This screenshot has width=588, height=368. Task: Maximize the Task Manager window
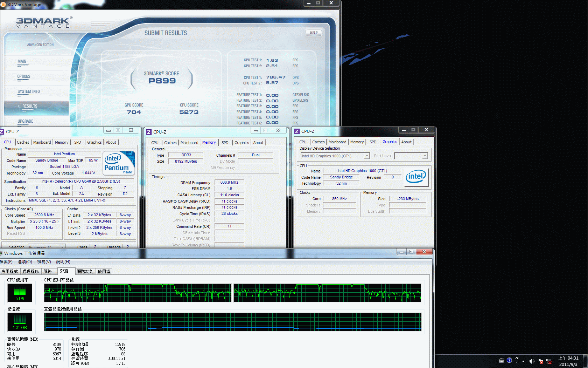point(411,252)
